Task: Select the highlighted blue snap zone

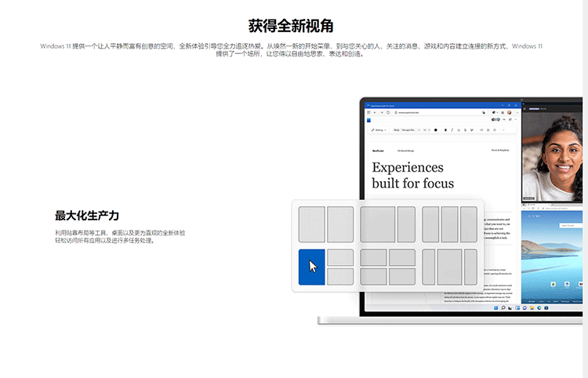Action: (311, 267)
